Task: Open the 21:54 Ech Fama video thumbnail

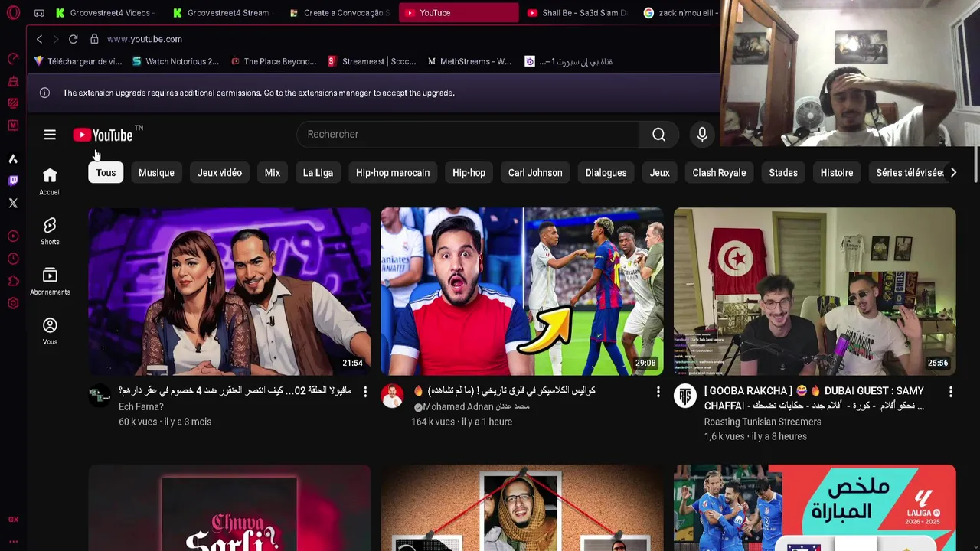Action: point(229,292)
